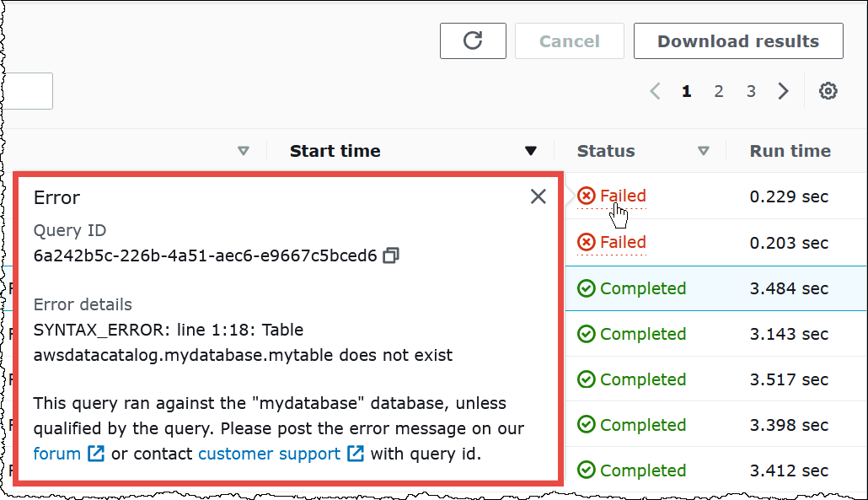The image size is (868, 500).
Task: Open the results settings gear
Action: click(828, 90)
